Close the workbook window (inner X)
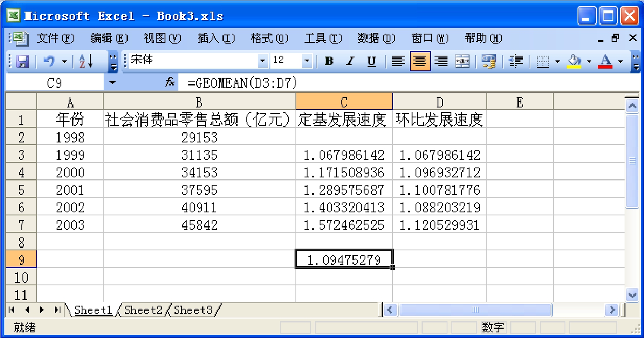 pyautogui.click(x=633, y=38)
